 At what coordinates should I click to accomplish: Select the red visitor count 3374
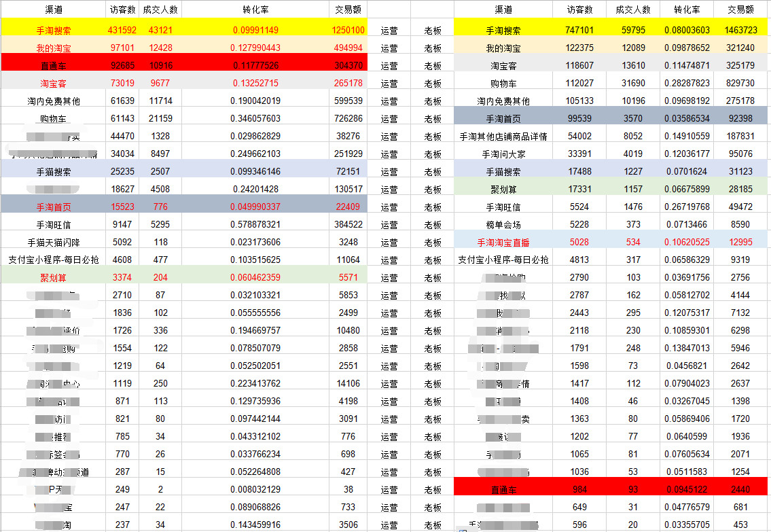[122, 278]
